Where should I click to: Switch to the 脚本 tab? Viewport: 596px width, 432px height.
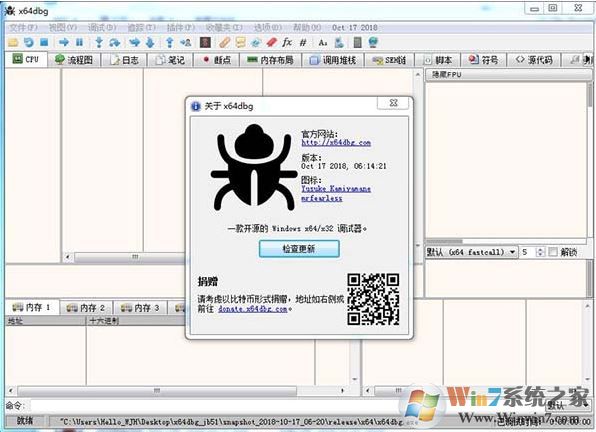click(438, 60)
